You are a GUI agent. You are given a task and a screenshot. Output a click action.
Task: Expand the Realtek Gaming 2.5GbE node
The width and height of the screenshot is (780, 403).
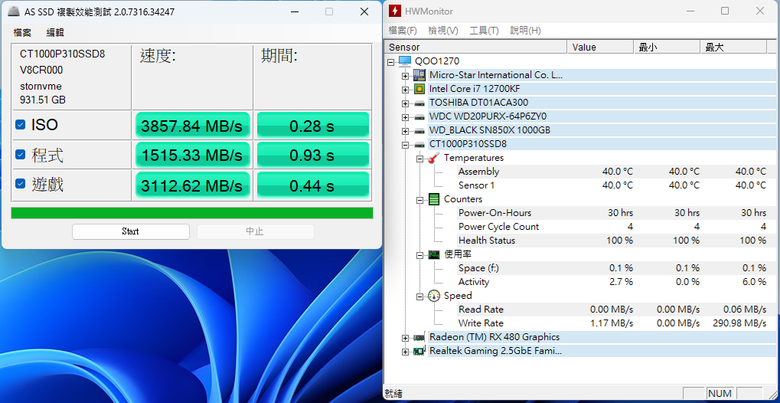405,352
